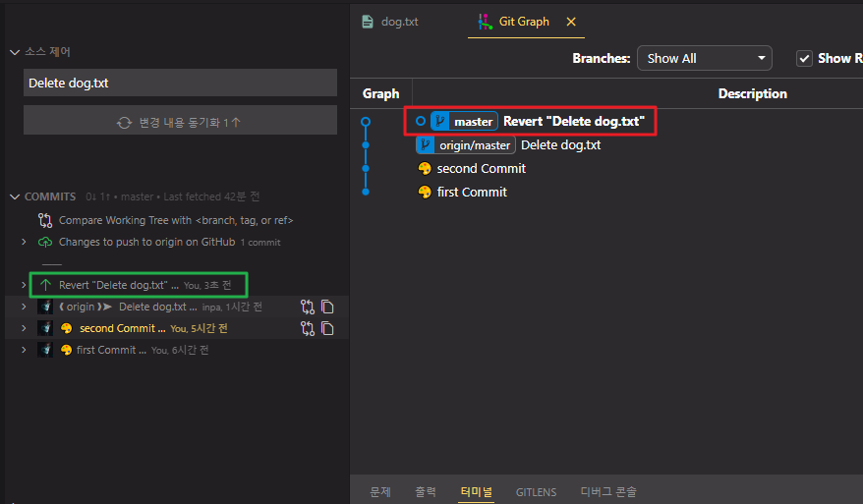Click compare icon on second Commit row
The height and width of the screenshot is (504, 863).
308,328
